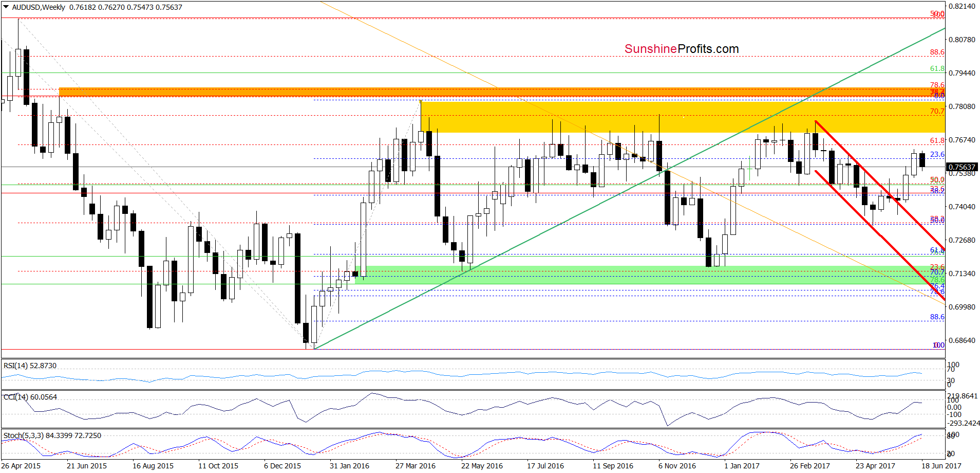Screen dimensions: 980x473
Task: Select the green support zone rectangle
Action: click(650, 275)
